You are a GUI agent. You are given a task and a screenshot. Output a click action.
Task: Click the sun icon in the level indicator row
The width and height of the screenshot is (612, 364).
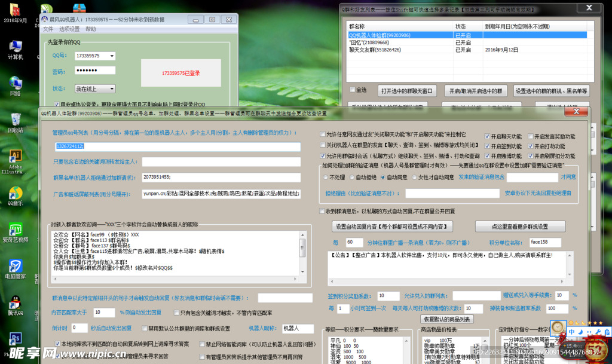[x=571, y=323]
